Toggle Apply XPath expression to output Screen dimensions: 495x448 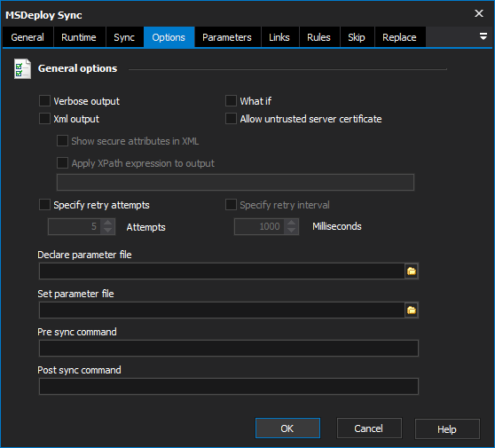62,163
